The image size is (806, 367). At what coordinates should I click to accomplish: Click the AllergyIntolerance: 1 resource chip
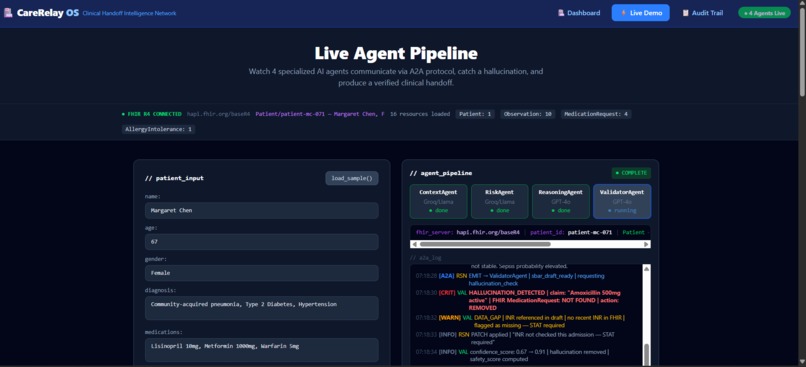tap(158, 130)
